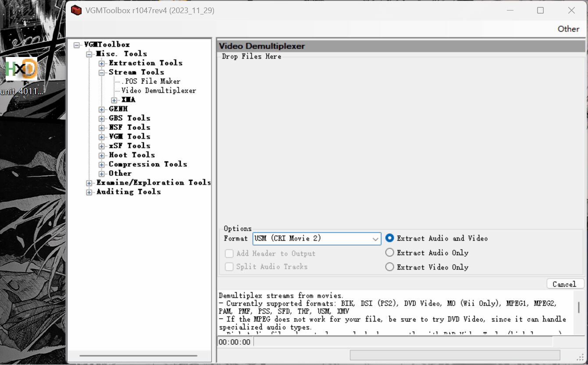Select the root VGMToolbox tree label
Viewport: 588px width, 365px height.
click(107, 45)
